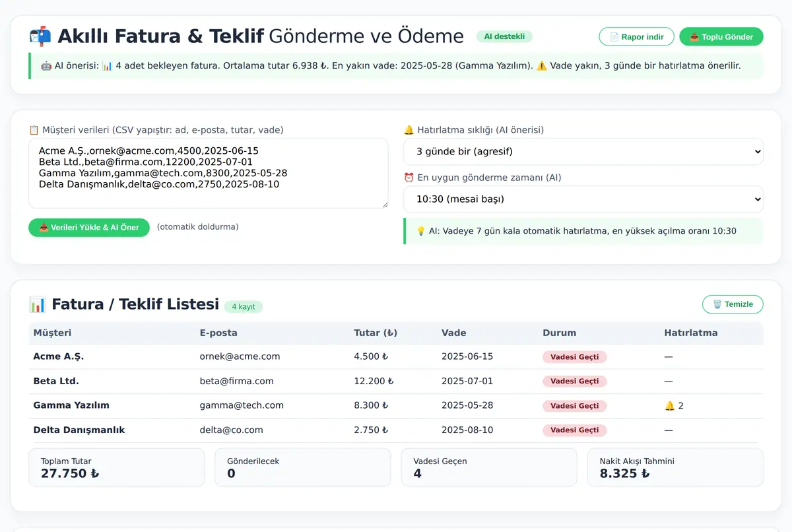Screen dimensions: 792x532
Task: Click the Gönderilecek summary card
Action: pyautogui.click(x=303, y=467)
